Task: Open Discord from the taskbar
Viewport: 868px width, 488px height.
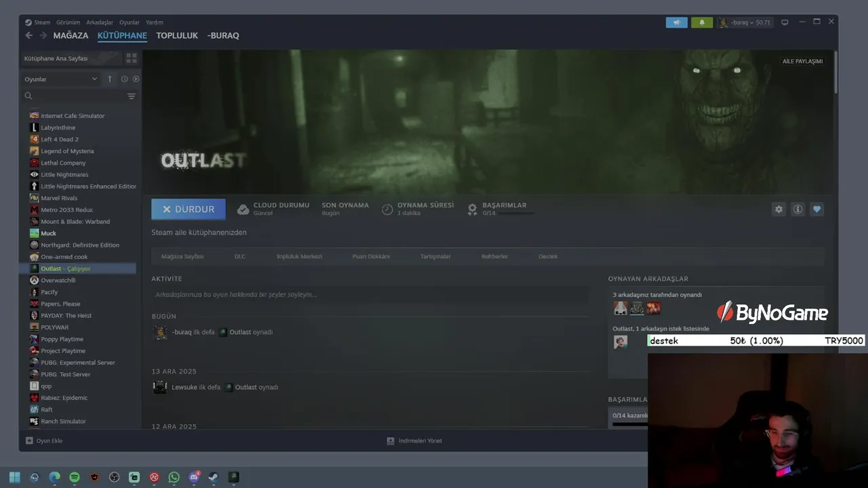Action: (194, 477)
